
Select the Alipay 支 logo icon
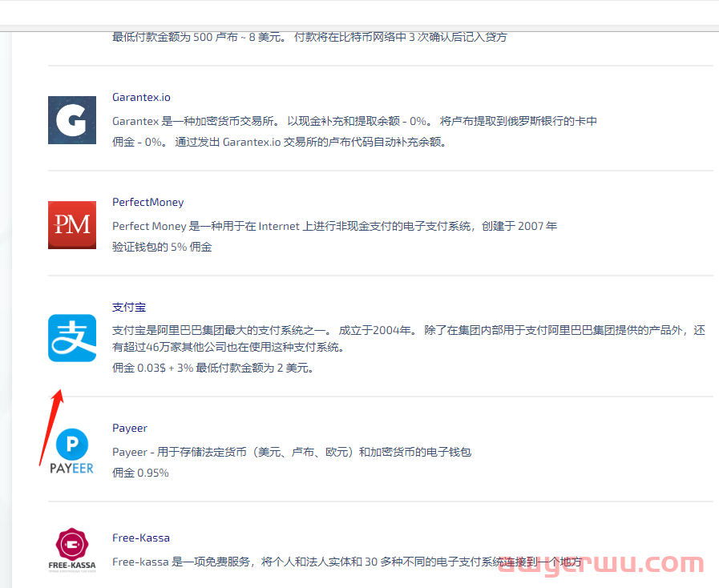[72, 338]
